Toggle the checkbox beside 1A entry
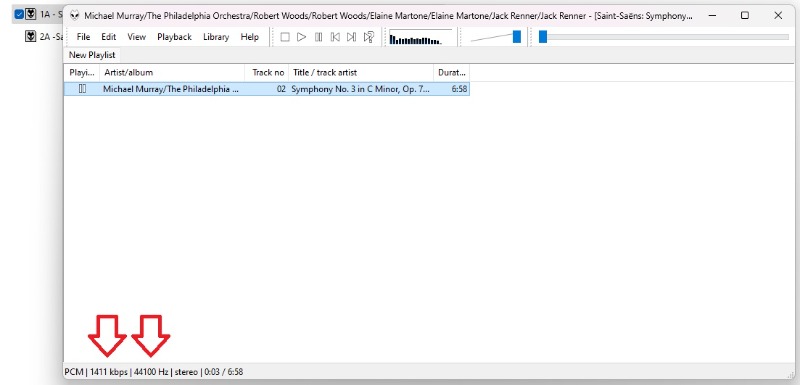The width and height of the screenshot is (800, 385). (x=19, y=14)
